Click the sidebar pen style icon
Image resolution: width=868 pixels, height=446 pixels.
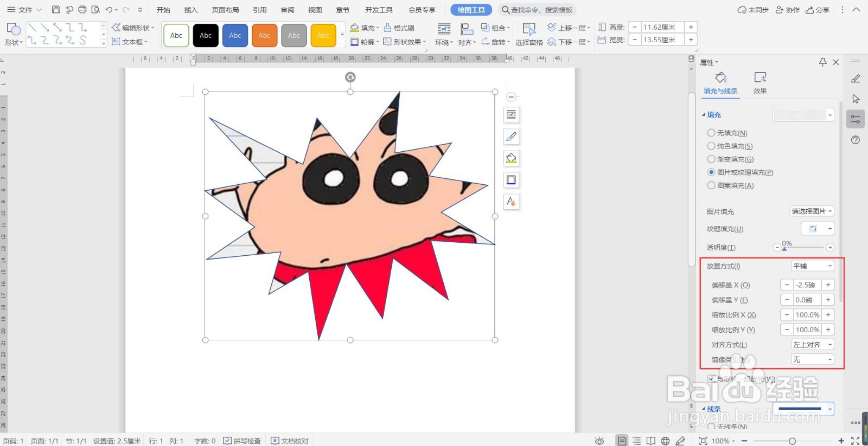(856, 79)
